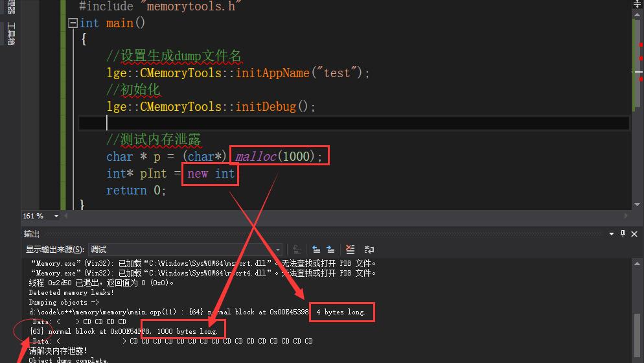This screenshot has width=644, height=363.
Task: Open the output source dropdown showing 调试
Action: coord(185,250)
